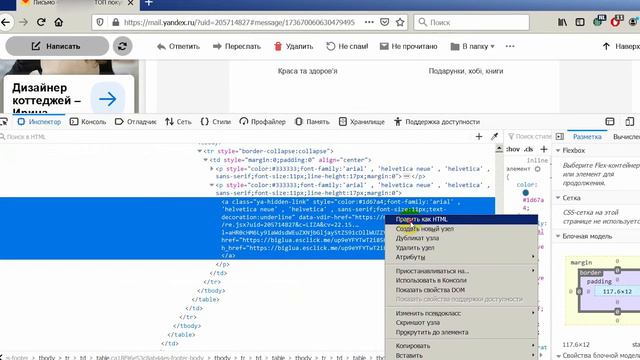Collapse the tr border-collapse node

point(200,151)
